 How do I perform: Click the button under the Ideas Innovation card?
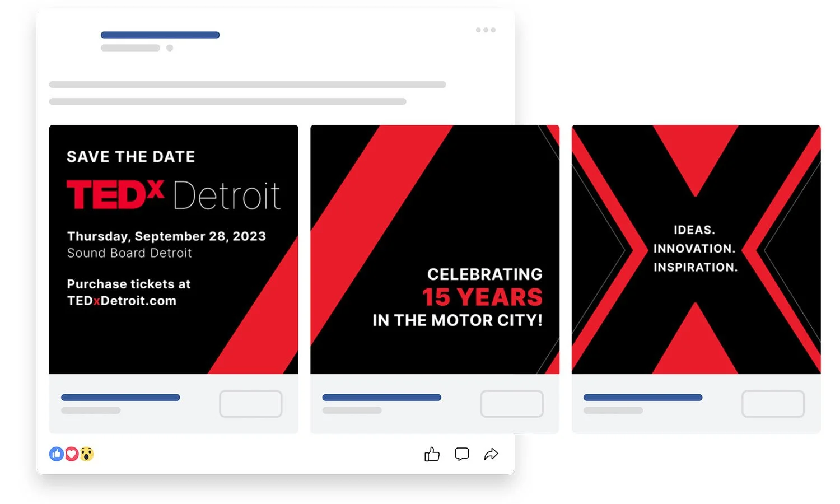(773, 404)
